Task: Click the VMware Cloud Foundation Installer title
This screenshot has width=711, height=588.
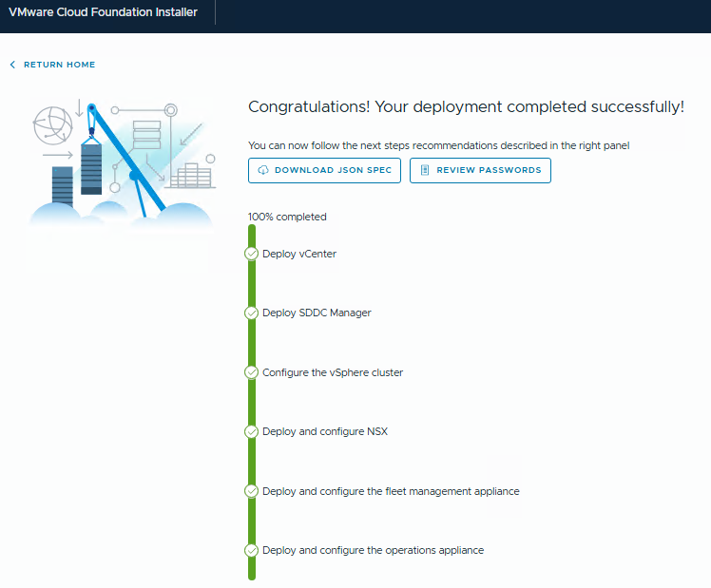Action: (x=103, y=13)
